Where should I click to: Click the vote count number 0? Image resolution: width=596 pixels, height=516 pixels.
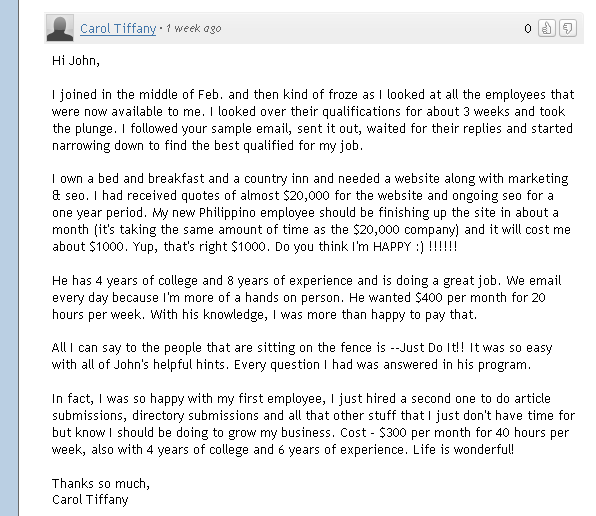coord(528,28)
